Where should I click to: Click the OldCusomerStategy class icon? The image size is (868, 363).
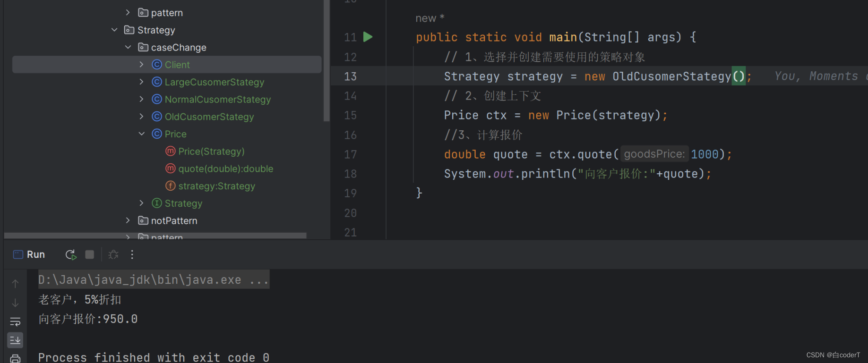(157, 117)
